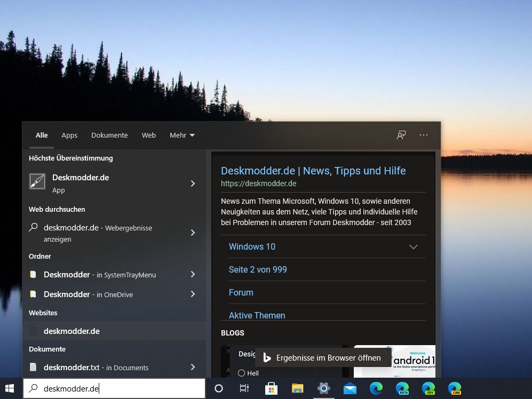The height and width of the screenshot is (399, 532).
Task: Launch Edge Dev from the taskbar
Action: click(x=428, y=388)
